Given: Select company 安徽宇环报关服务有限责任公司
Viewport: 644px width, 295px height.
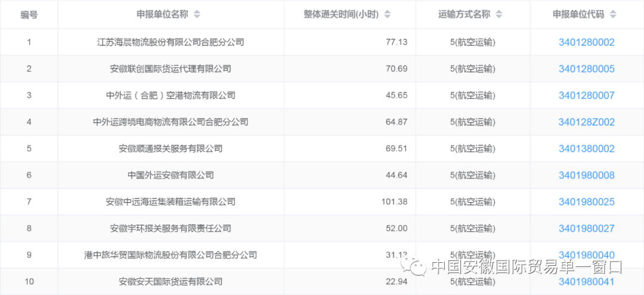Looking at the screenshot, I should pyautogui.click(x=171, y=228).
